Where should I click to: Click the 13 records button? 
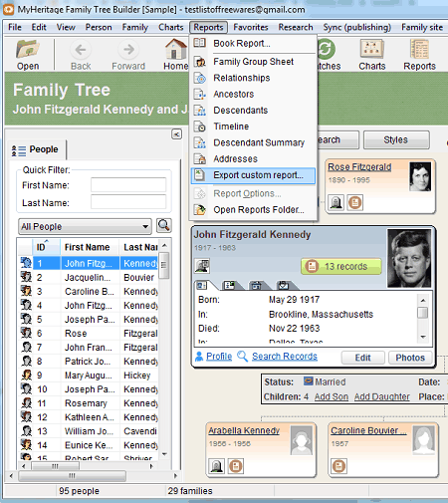341,266
